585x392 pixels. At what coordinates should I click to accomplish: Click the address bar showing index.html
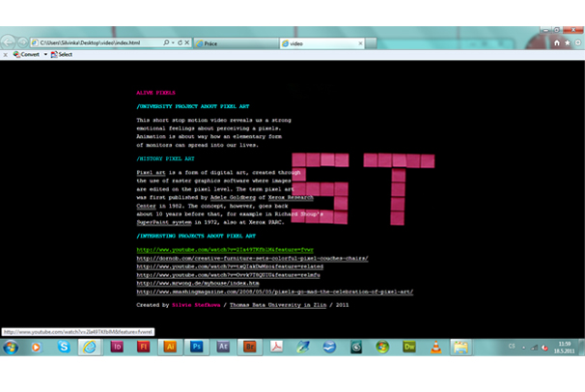coord(97,42)
